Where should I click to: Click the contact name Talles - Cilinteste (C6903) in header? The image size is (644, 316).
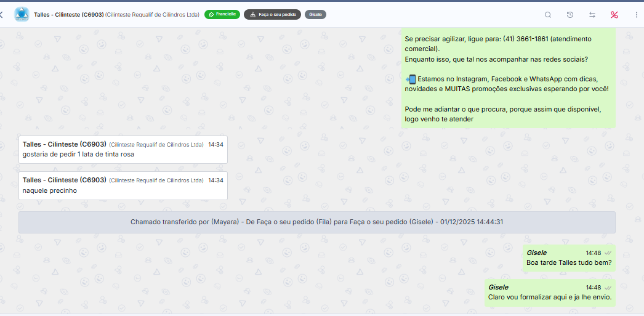68,14
